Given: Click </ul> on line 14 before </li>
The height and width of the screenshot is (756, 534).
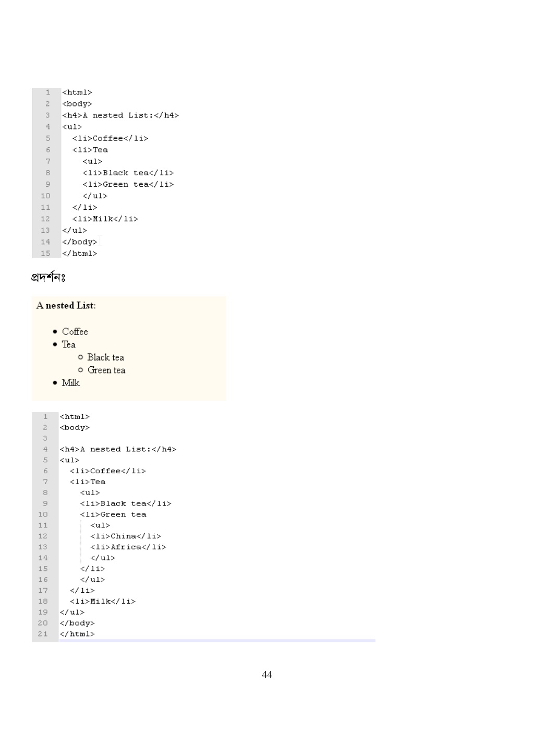Looking at the screenshot, I should (x=103, y=558).
